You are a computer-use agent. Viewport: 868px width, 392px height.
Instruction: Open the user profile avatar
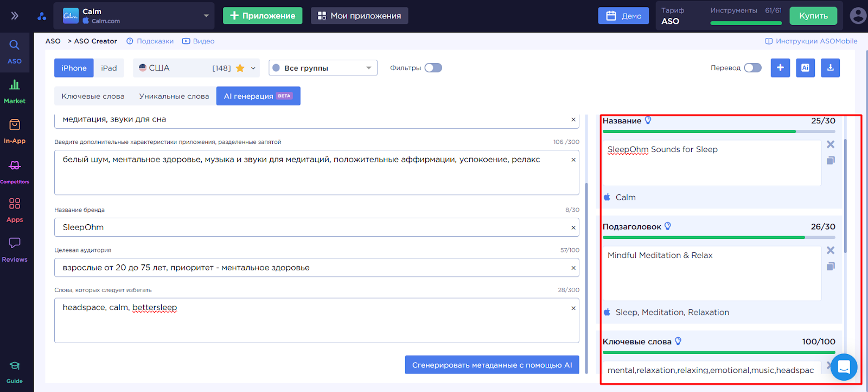pos(858,16)
